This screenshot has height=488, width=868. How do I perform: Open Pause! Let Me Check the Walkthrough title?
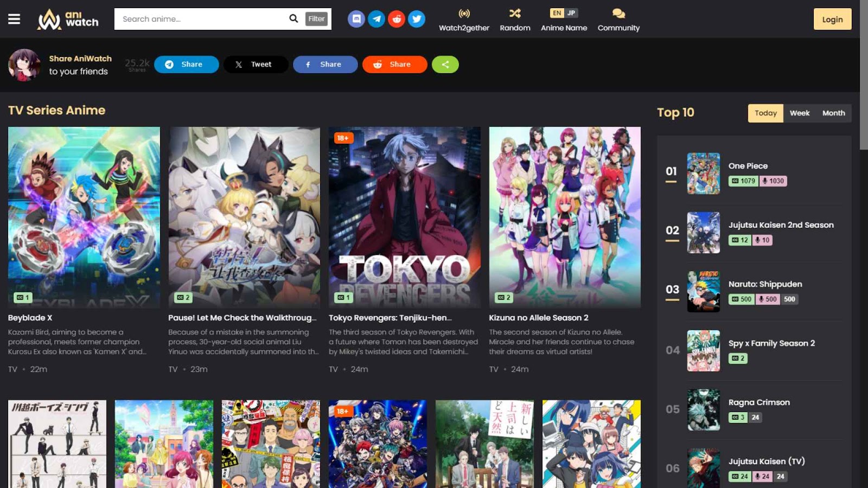tap(242, 318)
